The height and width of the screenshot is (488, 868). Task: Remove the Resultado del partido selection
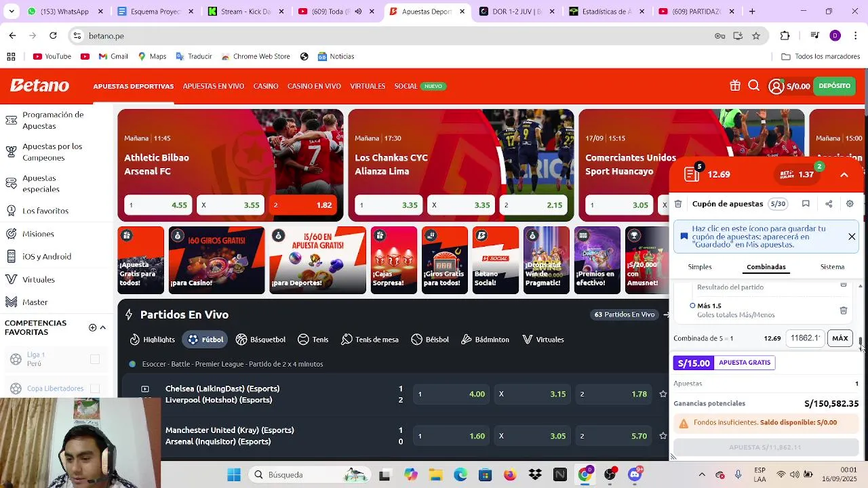pyautogui.click(x=844, y=285)
